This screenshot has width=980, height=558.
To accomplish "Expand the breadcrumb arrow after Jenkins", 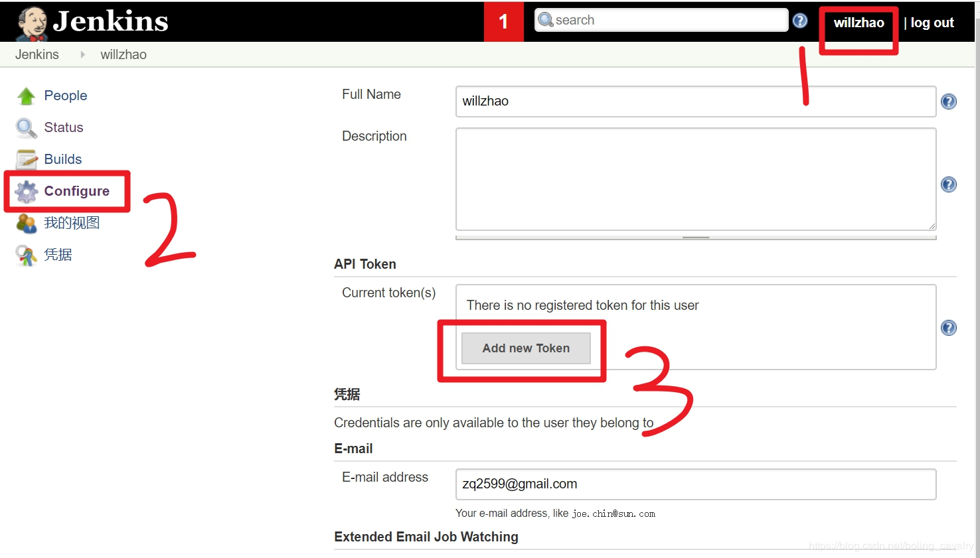I will click(x=82, y=54).
